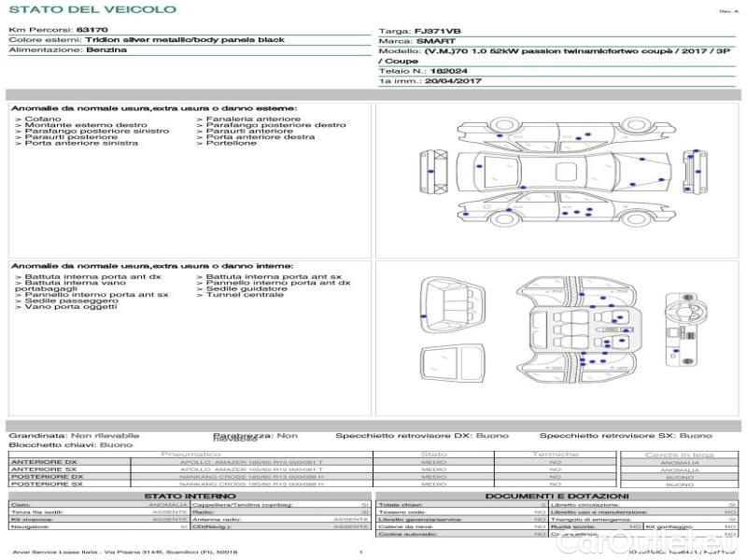Click the external anomalies heading ending "danno esterne:"
This screenshot has width=747, height=560.
tap(154, 108)
